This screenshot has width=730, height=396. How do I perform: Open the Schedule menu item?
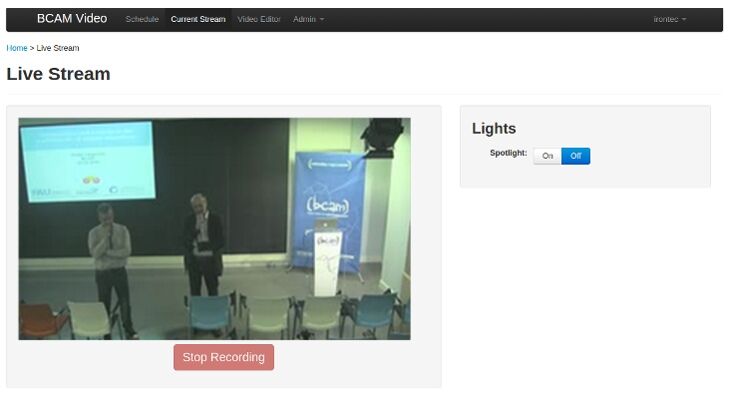142,19
